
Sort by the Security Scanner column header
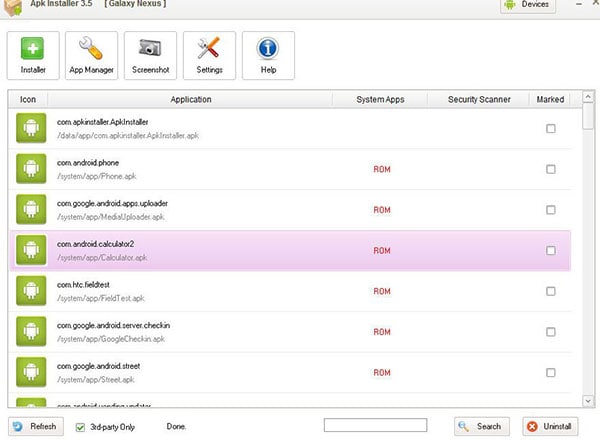tap(479, 99)
